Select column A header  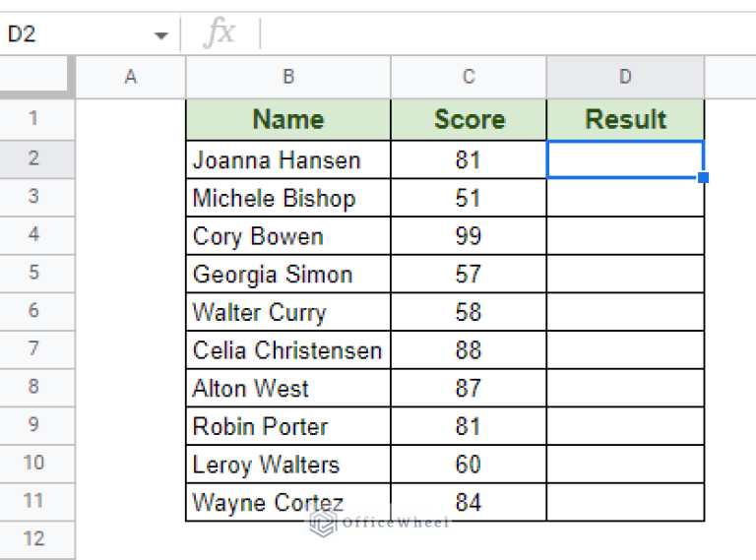pos(130,77)
